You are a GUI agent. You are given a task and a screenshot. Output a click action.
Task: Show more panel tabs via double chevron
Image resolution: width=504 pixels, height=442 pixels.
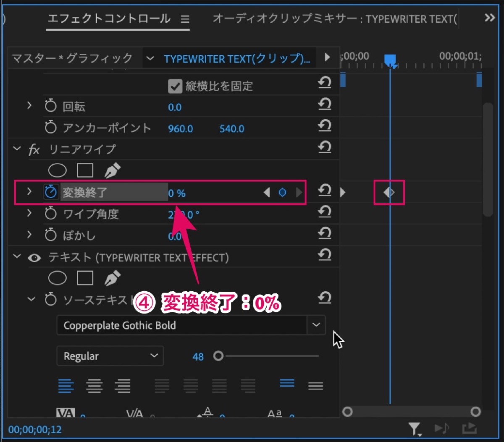[490, 18]
